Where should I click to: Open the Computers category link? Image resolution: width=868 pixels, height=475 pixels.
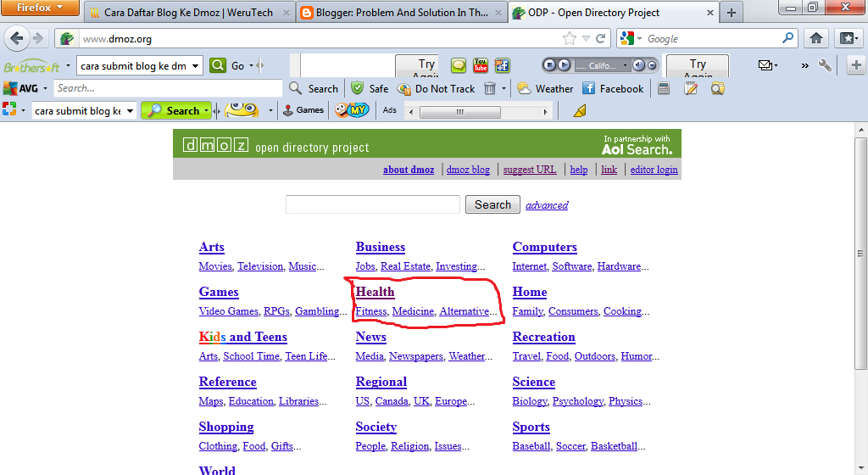(545, 247)
